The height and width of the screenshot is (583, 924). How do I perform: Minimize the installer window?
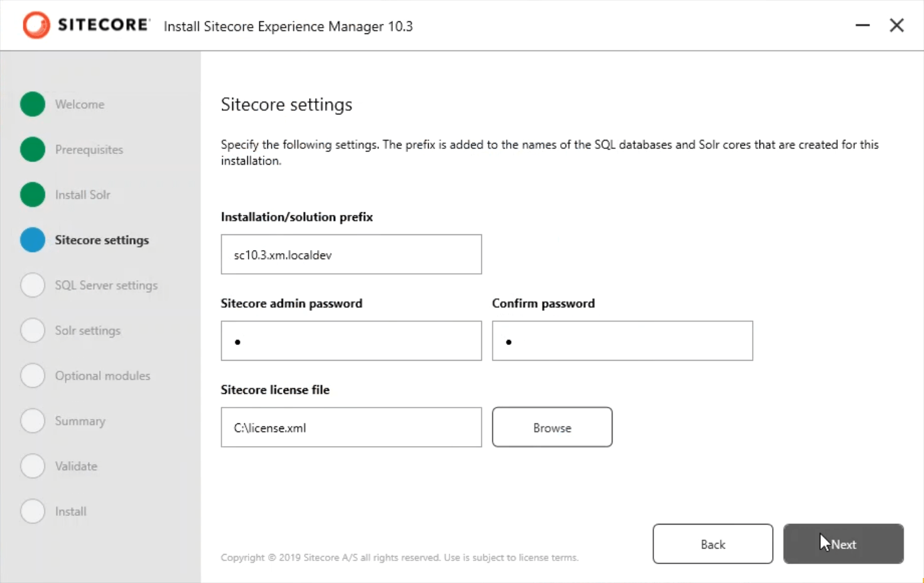coord(862,25)
